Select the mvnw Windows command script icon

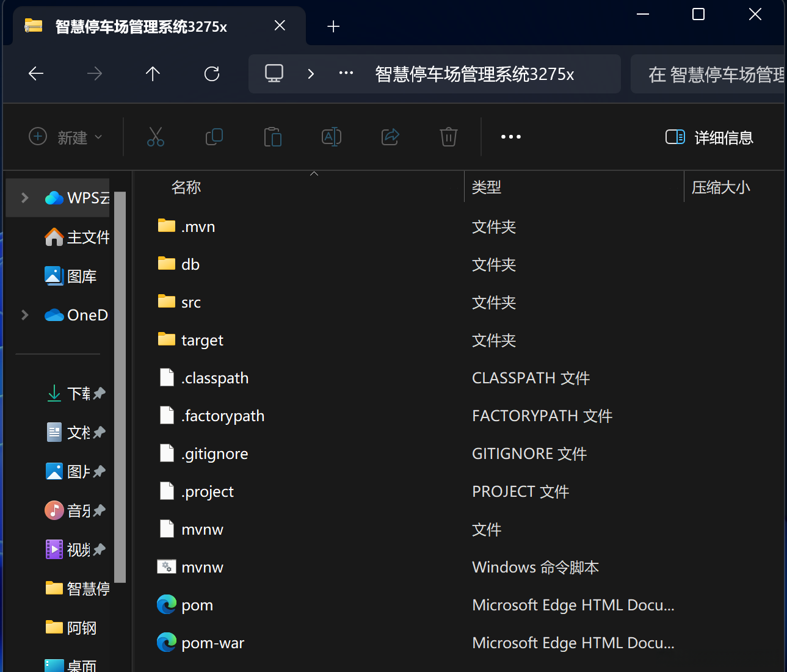point(167,567)
